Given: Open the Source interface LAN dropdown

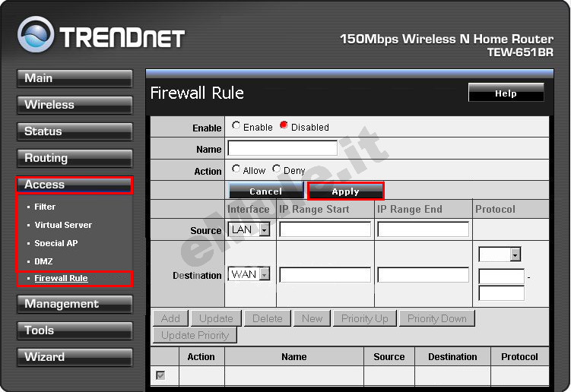Looking at the screenshot, I should pyautogui.click(x=249, y=229).
